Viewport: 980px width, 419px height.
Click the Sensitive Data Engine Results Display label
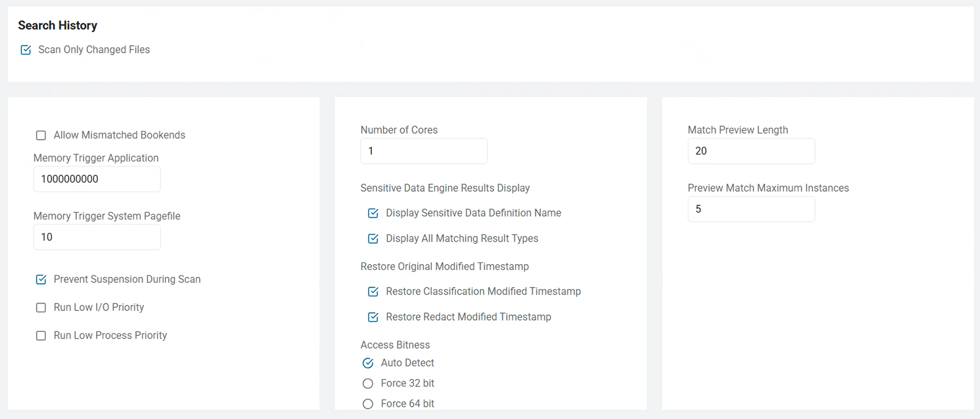point(445,188)
